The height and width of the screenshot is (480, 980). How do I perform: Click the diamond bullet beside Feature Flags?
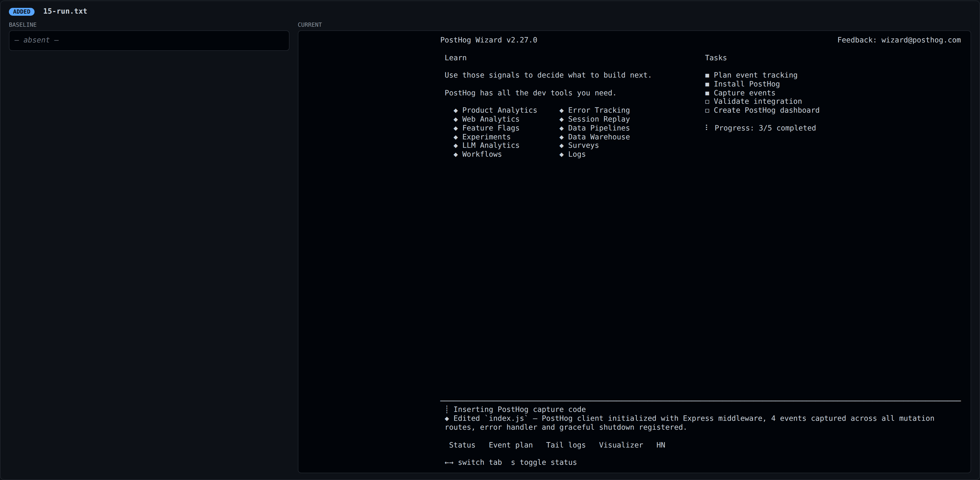(x=456, y=128)
